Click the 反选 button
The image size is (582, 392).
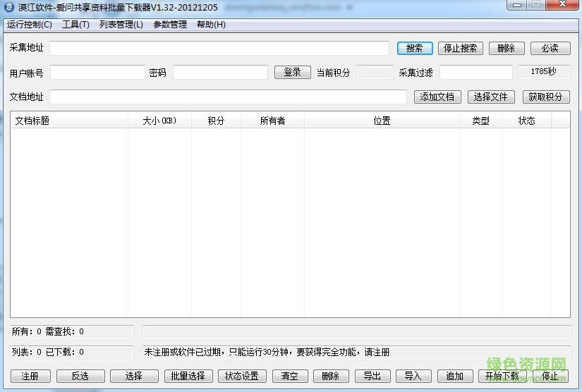point(80,376)
